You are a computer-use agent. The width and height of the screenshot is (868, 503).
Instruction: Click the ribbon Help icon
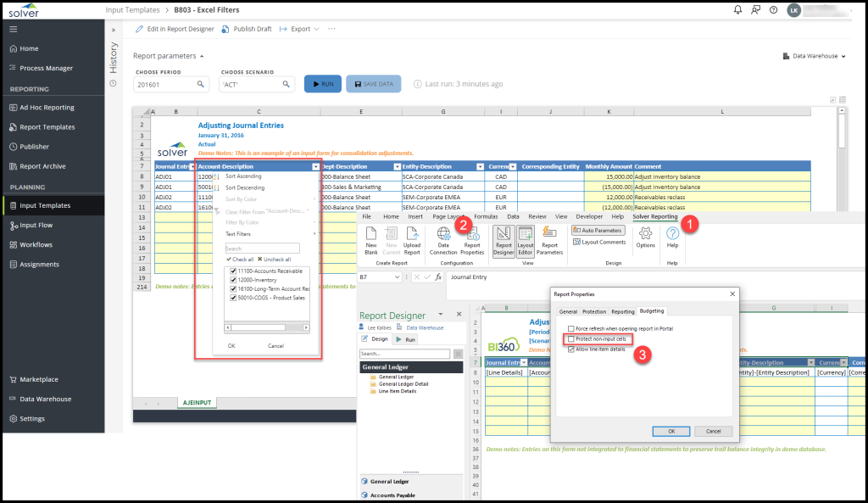672,238
